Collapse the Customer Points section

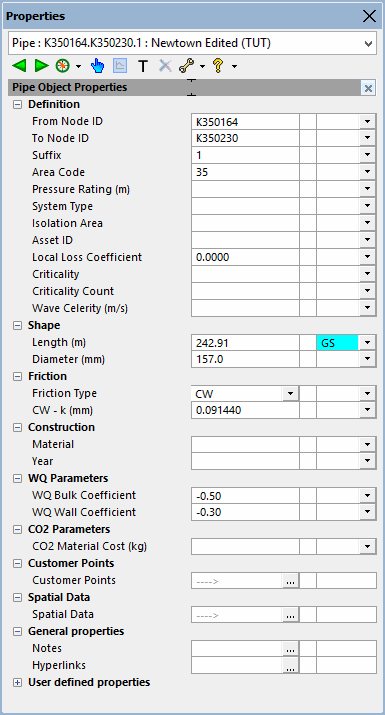point(17,564)
